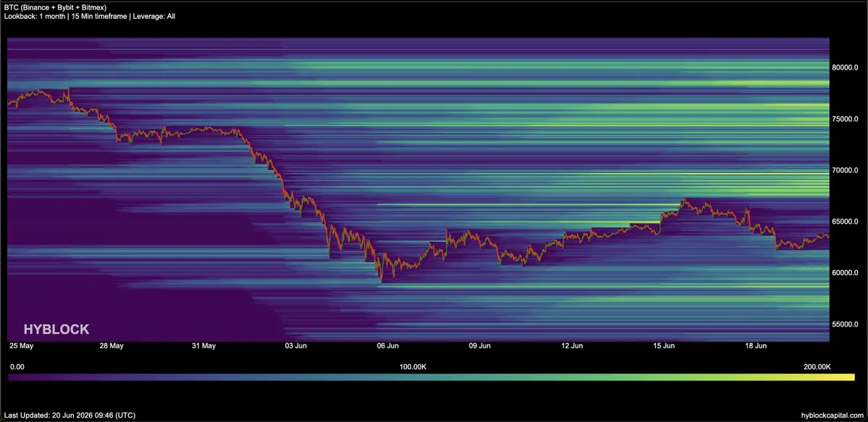Select the 80000.0 price axis label

[x=845, y=67]
